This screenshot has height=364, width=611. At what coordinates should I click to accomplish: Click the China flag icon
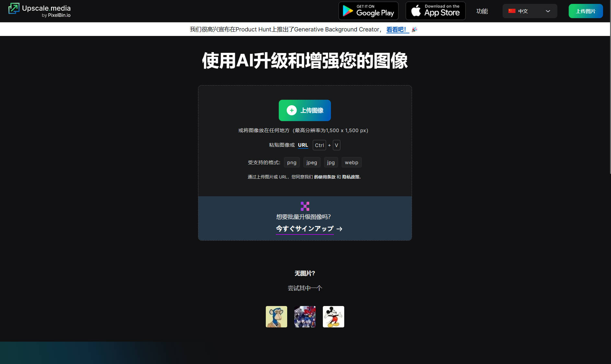[x=512, y=11]
